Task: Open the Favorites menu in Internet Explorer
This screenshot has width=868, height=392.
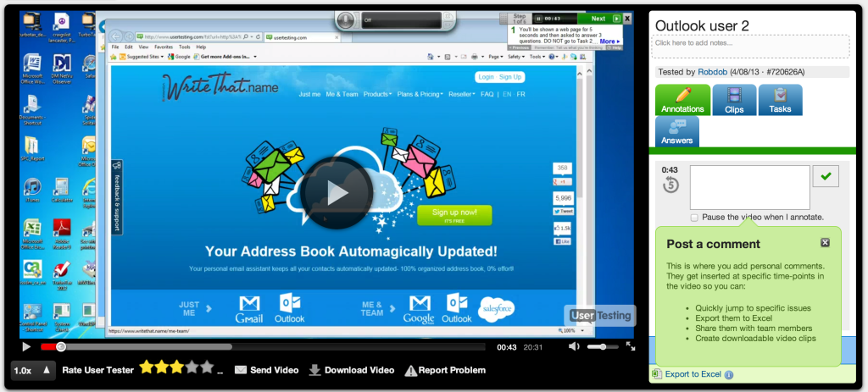Action: 164,47
